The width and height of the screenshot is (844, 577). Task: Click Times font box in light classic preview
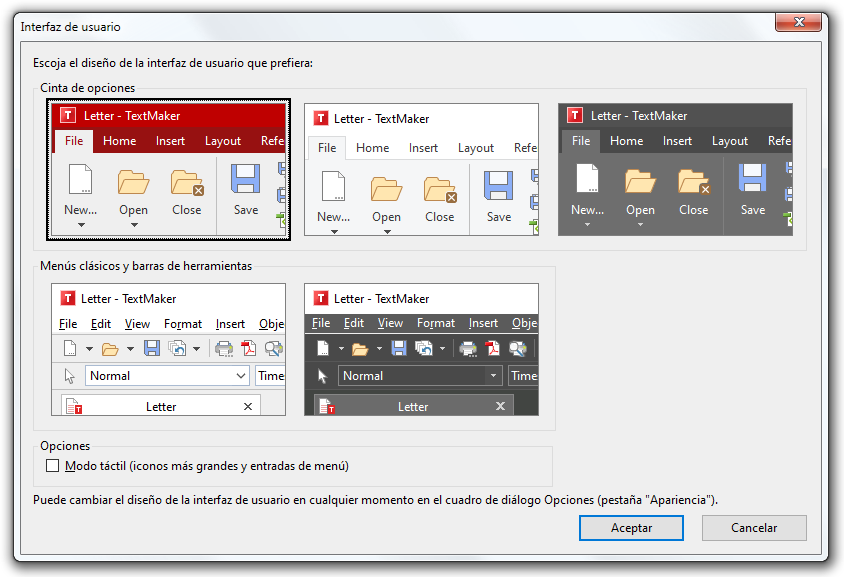[270, 376]
